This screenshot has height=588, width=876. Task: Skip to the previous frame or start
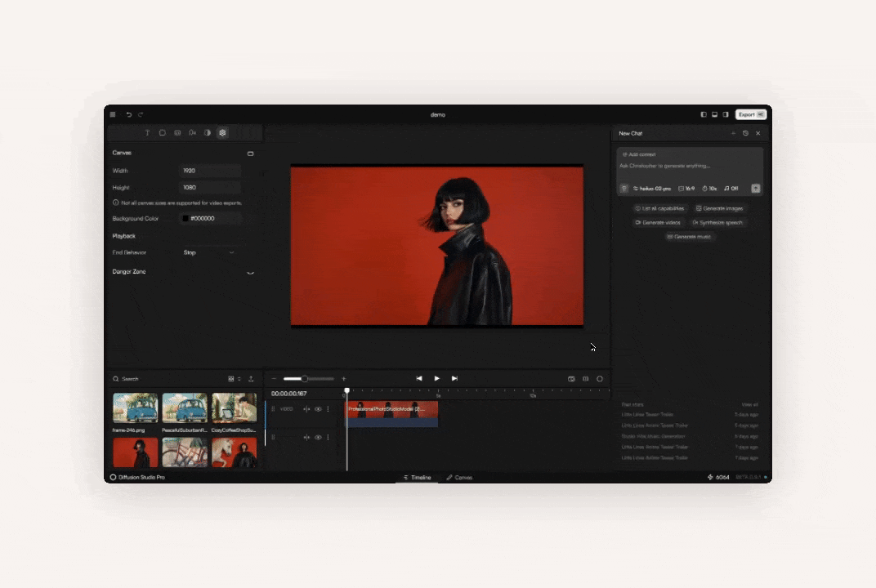coord(419,379)
